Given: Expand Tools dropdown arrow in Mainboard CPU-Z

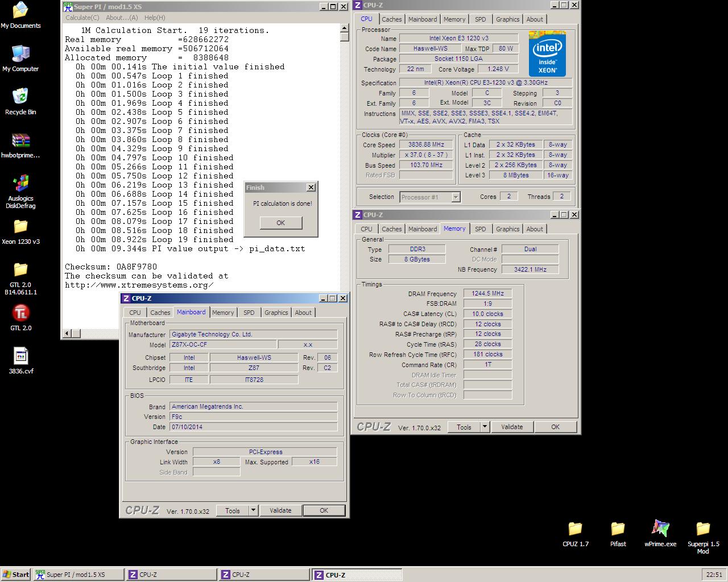Looking at the screenshot, I should tap(253, 510).
